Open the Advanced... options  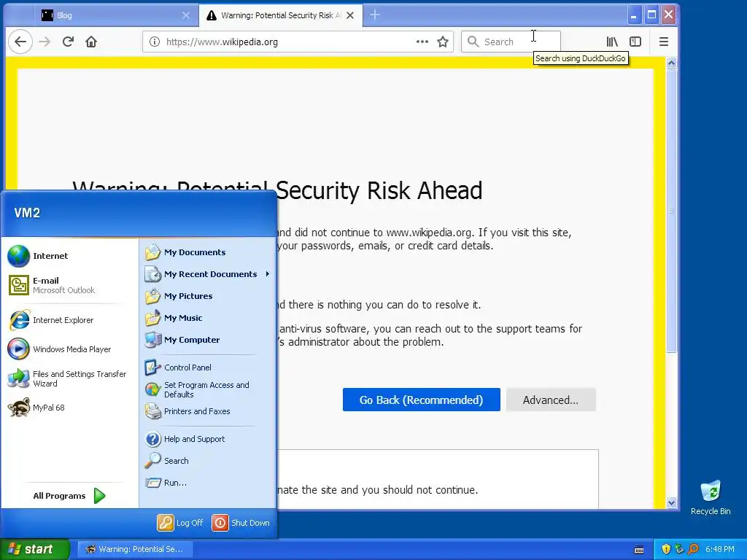point(551,400)
